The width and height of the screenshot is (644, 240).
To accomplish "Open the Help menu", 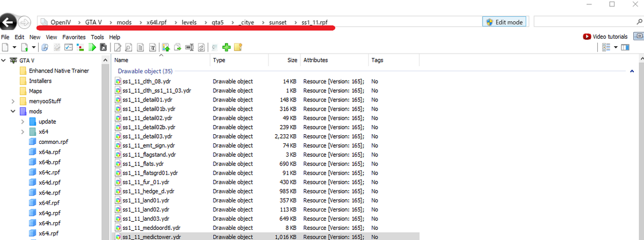I will [x=114, y=37].
